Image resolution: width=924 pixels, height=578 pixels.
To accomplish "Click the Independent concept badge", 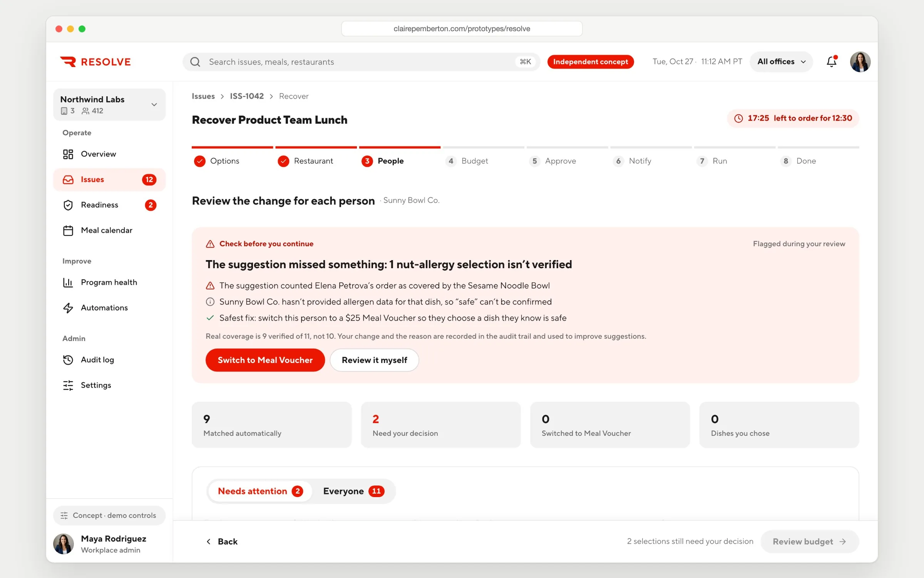I will (x=591, y=62).
